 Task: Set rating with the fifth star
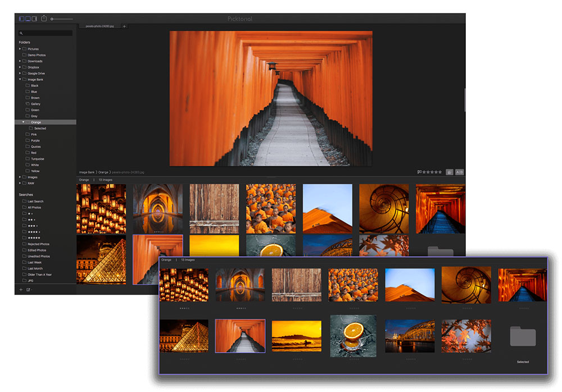point(439,172)
